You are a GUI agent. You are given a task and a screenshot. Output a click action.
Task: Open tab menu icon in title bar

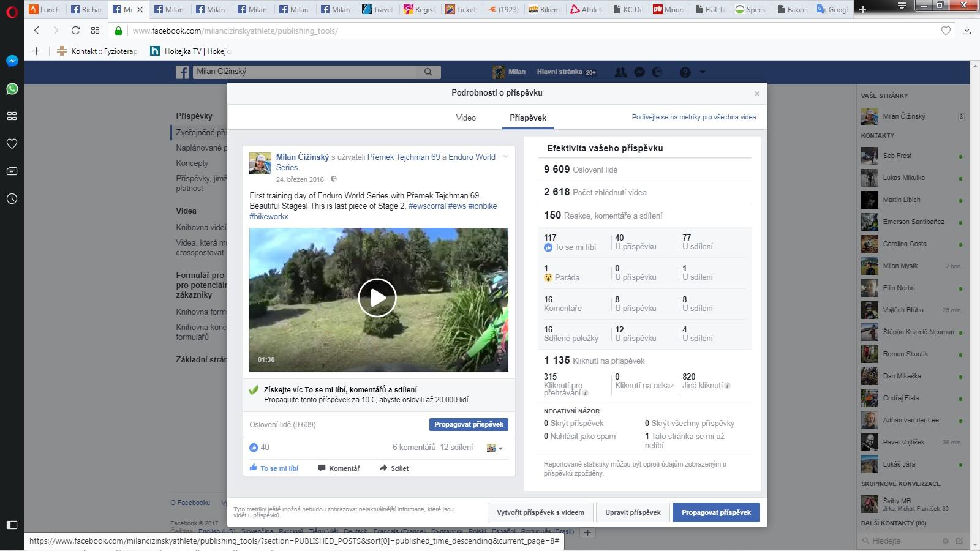coord(901,6)
